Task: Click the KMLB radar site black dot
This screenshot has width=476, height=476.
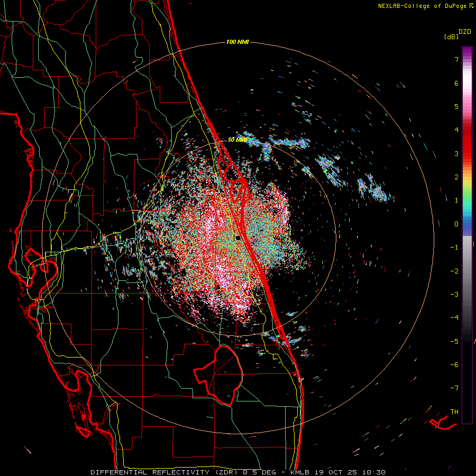Action: pos(239,237)
